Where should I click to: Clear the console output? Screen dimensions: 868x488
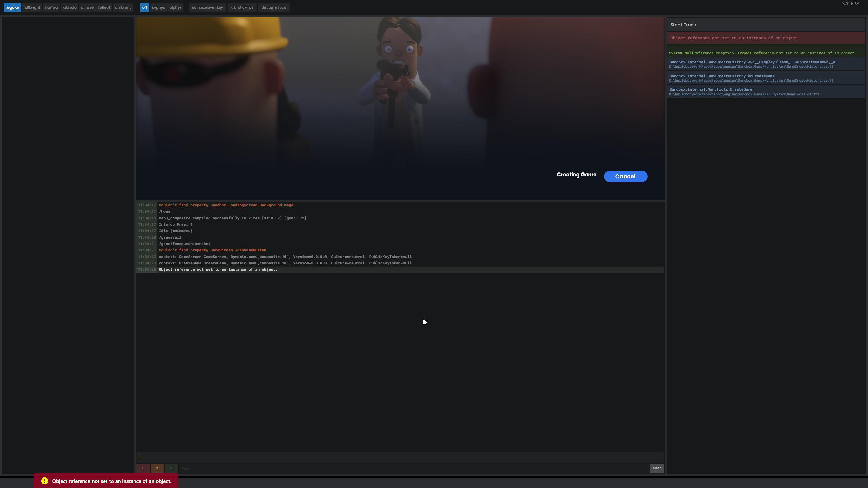656,468
